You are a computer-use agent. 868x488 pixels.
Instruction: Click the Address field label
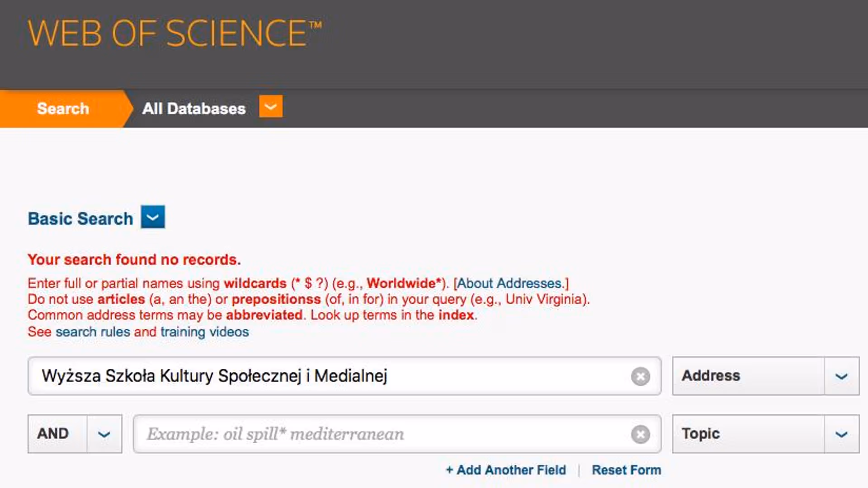pos(711,375)
